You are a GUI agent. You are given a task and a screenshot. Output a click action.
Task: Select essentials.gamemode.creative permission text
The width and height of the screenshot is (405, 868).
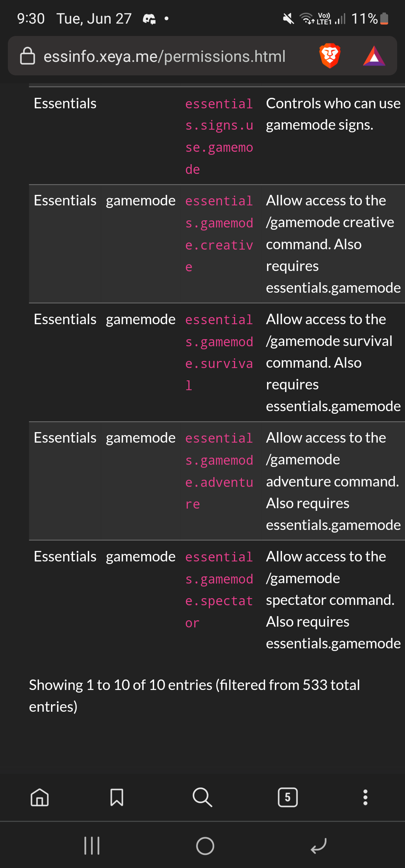click(219, 234)
